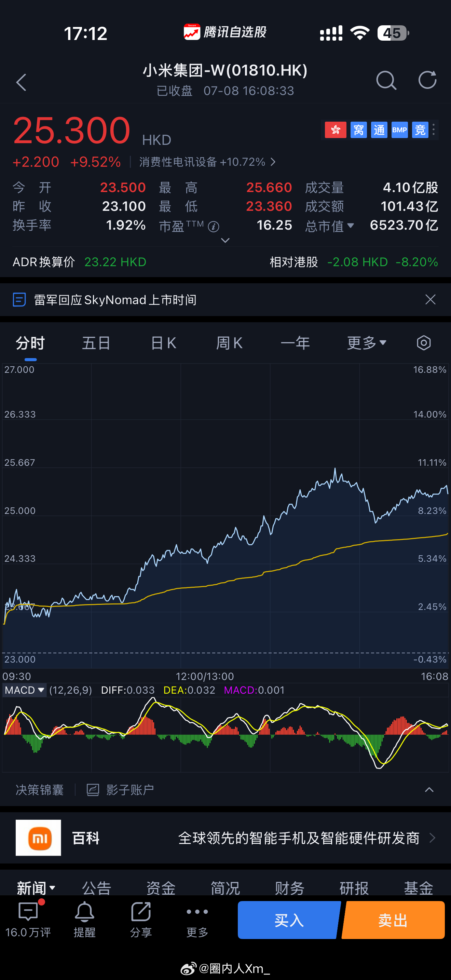Tap the DEA:0.032 indicator value
Viewport: 451px width, 980px height.
[x=189, y=690]
